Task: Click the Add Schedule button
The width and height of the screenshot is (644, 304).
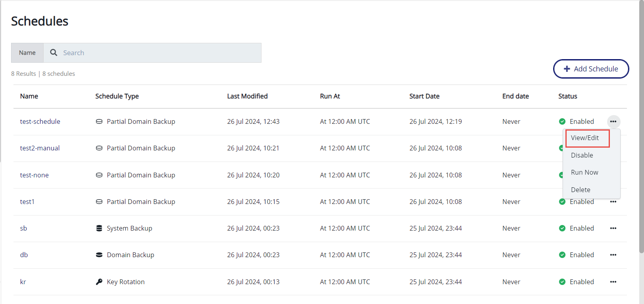Action: [591, 69]
